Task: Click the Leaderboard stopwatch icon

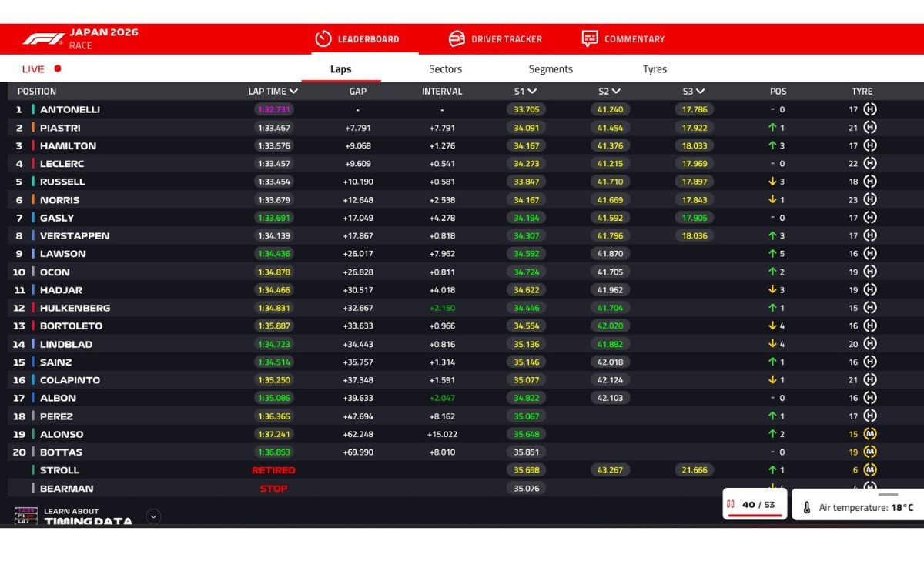Action: click(x=323, y=38)
